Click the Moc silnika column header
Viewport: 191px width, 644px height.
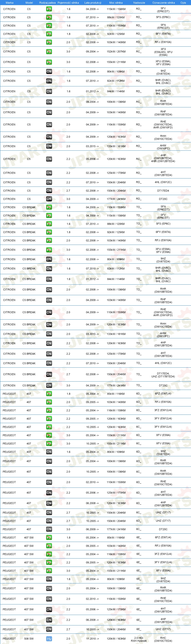(x=116, y=3)
